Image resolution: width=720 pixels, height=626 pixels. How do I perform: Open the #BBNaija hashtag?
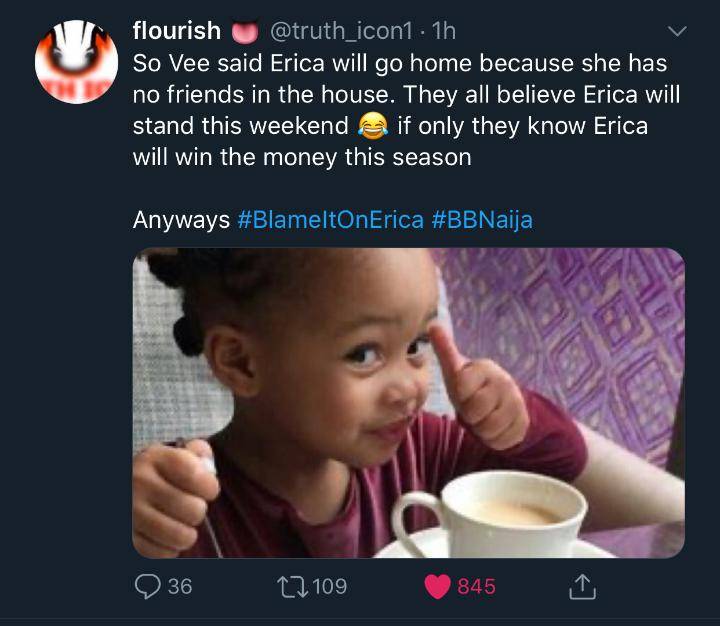[x=482, y=220]
